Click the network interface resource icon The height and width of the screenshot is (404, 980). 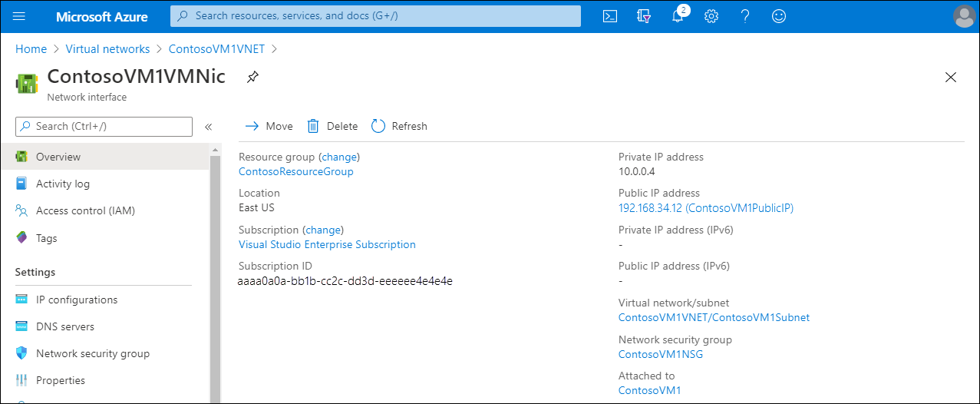pyautogui.click(x=28, y=83)
